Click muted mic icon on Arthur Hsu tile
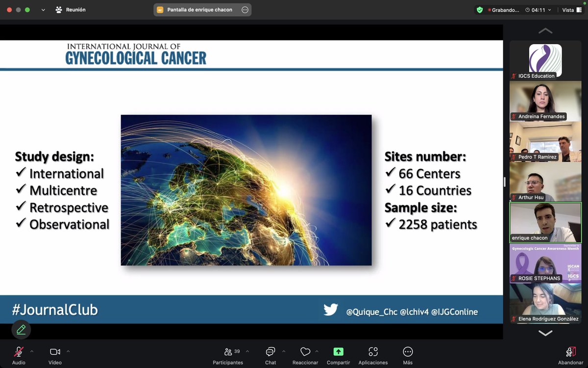The image size is (588, 368). [x=514, y=198]
